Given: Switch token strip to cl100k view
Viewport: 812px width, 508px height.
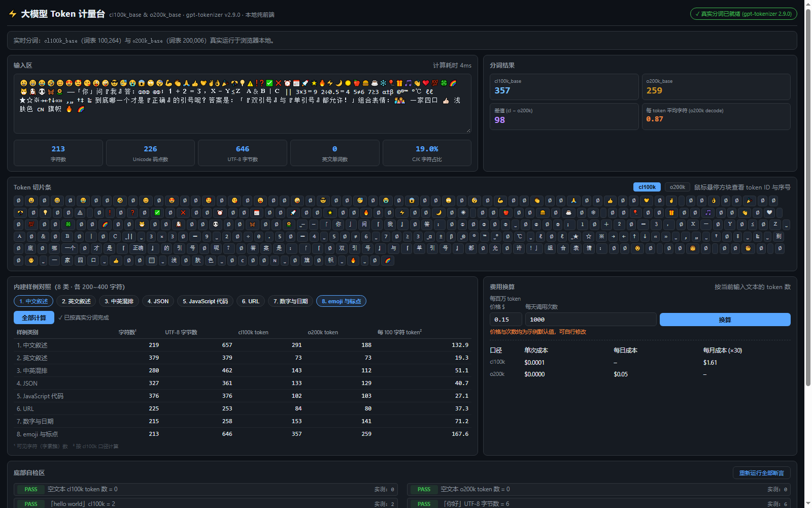Looking at the screenshot, I should pos(647,187).
